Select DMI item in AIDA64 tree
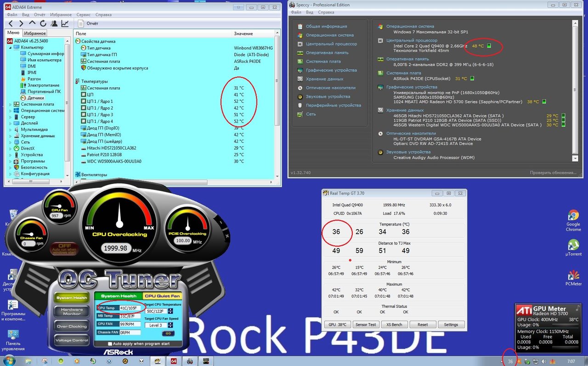The image size is (588, 366). click(x=31, y=66)
